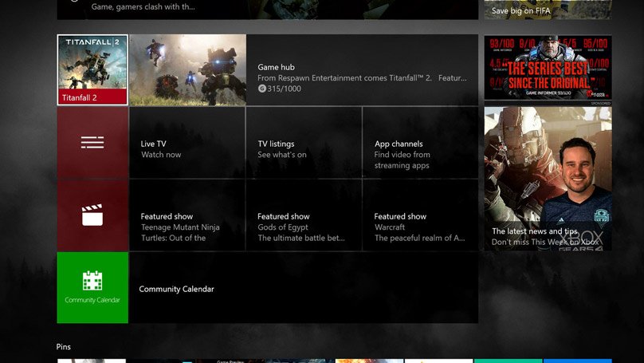This screenshot has height=363, width=644.
Task: Open the green Community Calendar icon tile
Action: pos(92,287)
